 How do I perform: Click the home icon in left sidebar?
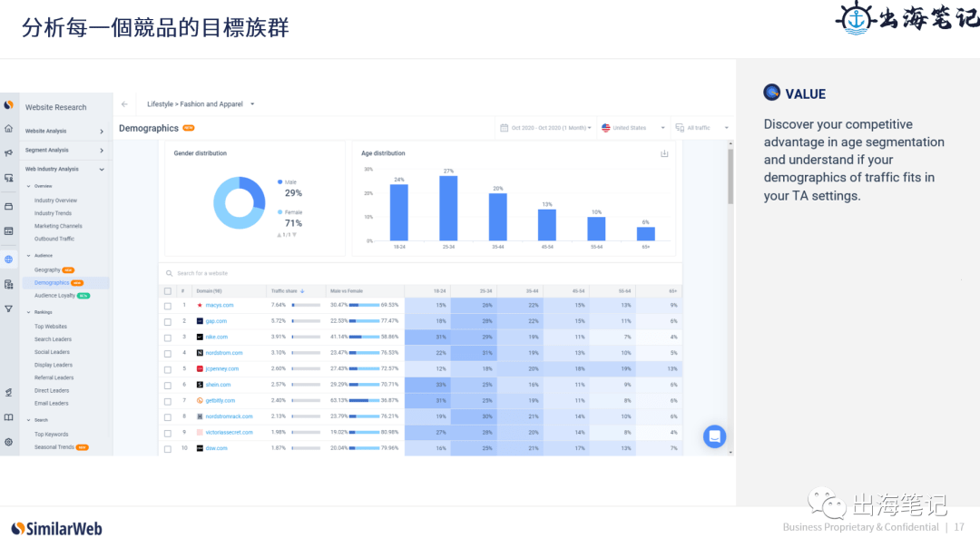pyautogui.click(x=9, y=129)
